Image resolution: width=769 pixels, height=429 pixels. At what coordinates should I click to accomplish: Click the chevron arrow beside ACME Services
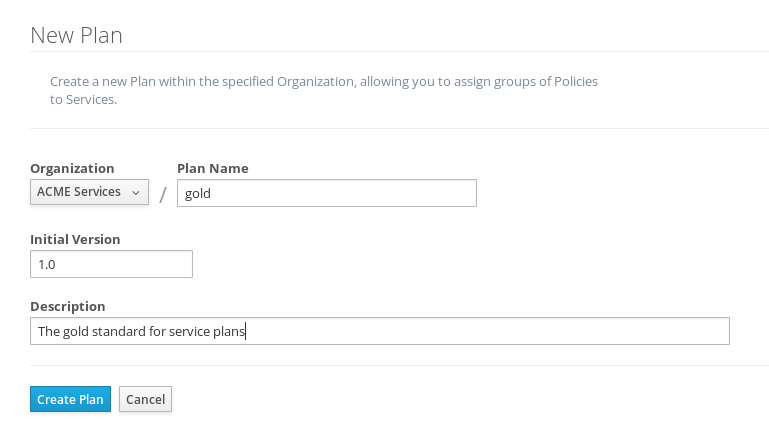click(136, 193)
